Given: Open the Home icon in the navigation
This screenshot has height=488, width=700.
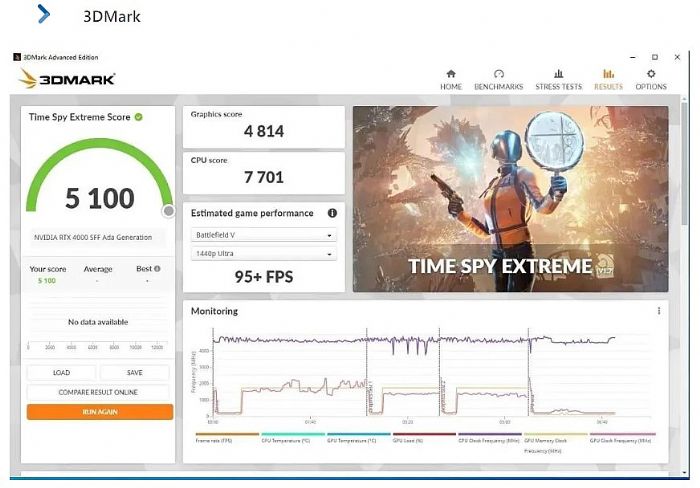Looking at the screenshot, I should pyautogui.click(x=451, y=74).
